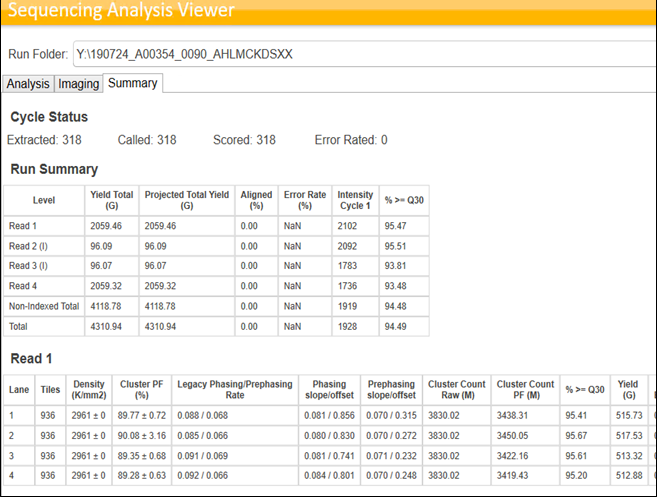Viewport: 657px width, 498px height.
Task: Click the Run Folder path field
Action: tap(365, 54)
